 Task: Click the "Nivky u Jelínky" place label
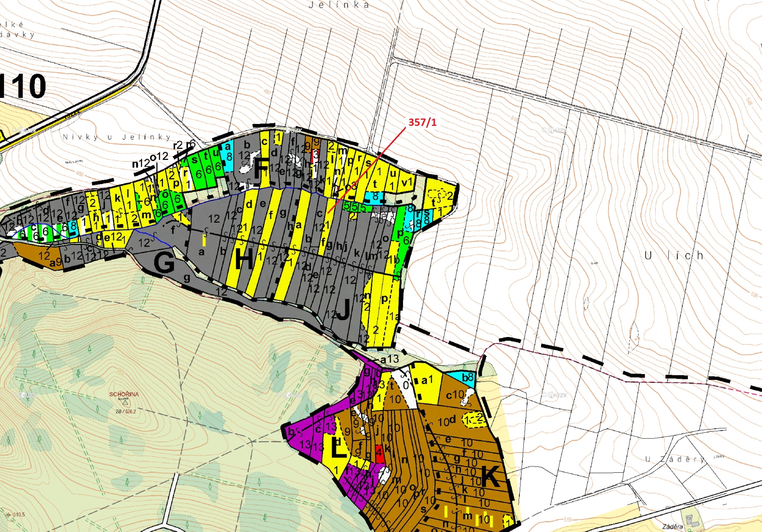pos(117,137)
